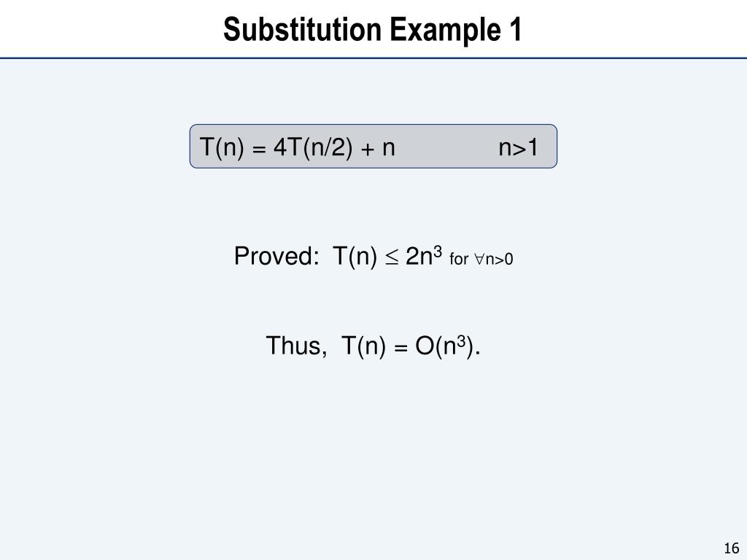Click 'T(n)' in the Proved line
The width and height of the screenshot is (747, 560).
355,256
